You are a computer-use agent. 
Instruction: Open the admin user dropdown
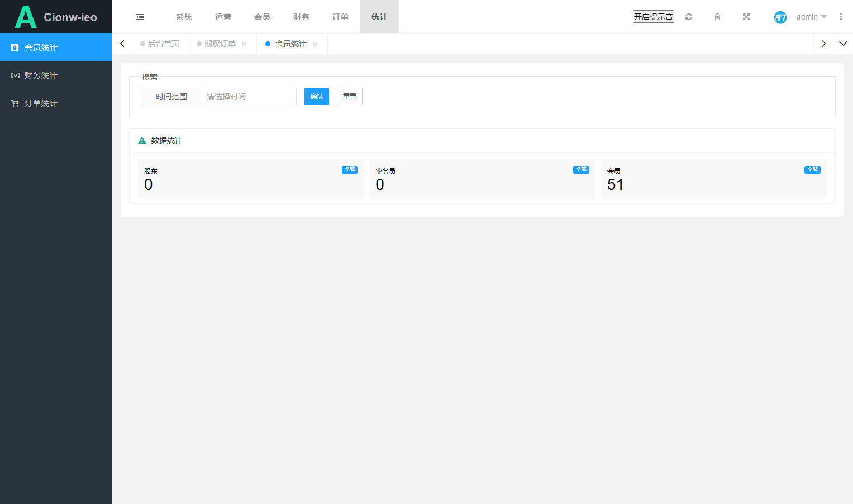(812, 17)
